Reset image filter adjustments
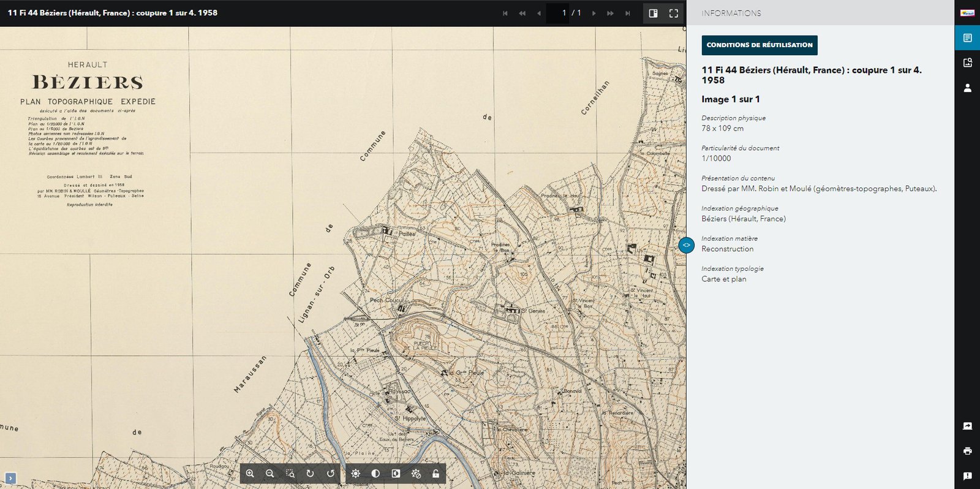Screen dimensions: 980x489 coord(416,474)
